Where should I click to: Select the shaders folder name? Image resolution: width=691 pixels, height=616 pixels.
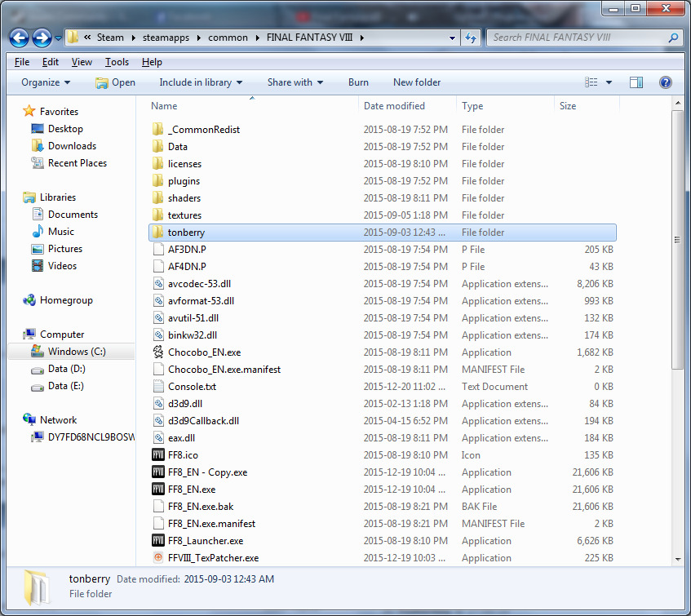tap(184, 197)
